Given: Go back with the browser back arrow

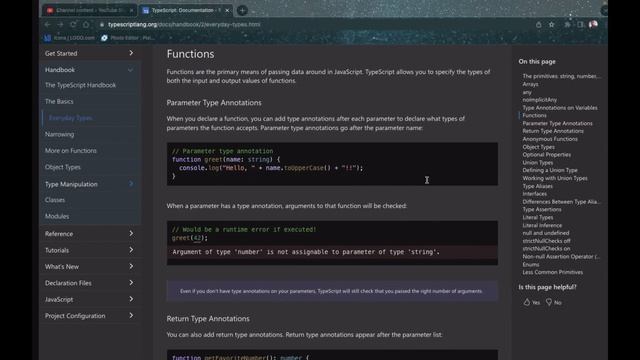Looking at the screenshot, I should [x=48, y=24].
